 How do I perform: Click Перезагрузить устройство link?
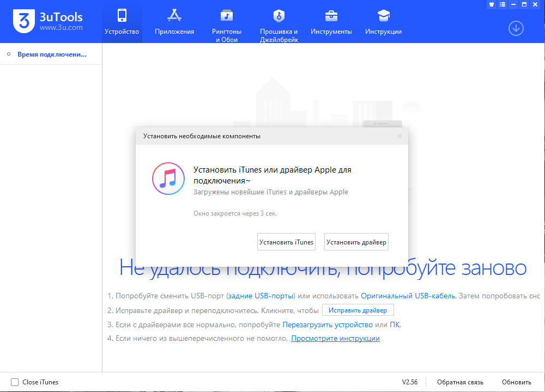[328, 324]
